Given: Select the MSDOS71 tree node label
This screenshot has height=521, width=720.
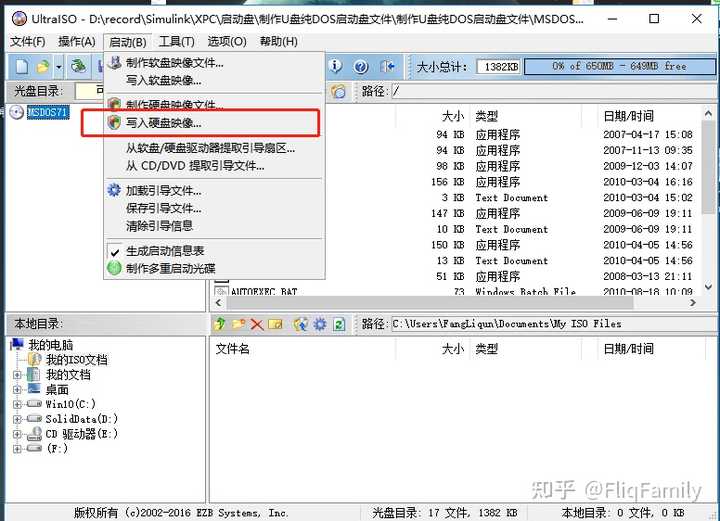Looking at the screenshot, I should click(x=48, y=112).
